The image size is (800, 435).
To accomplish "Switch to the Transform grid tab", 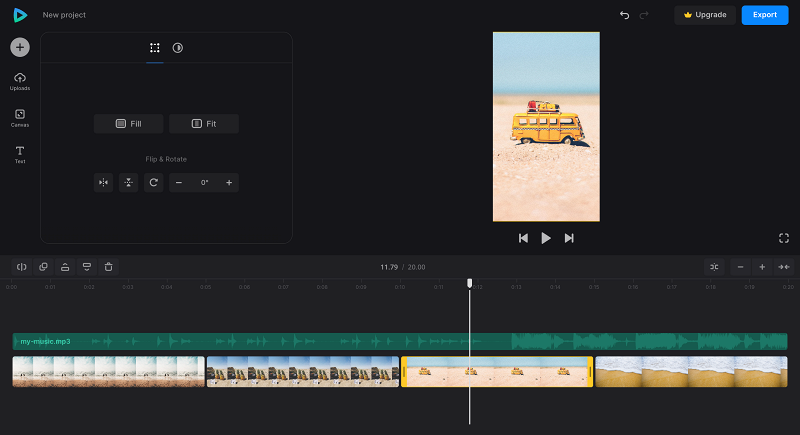I will [x=155, y=48].
